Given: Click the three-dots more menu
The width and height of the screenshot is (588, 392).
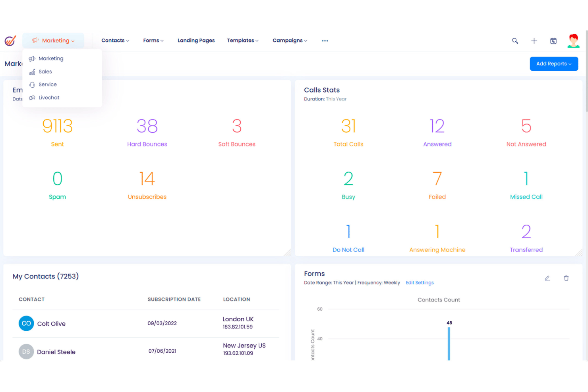Looking at the screenshot, I should click(325, 41).
